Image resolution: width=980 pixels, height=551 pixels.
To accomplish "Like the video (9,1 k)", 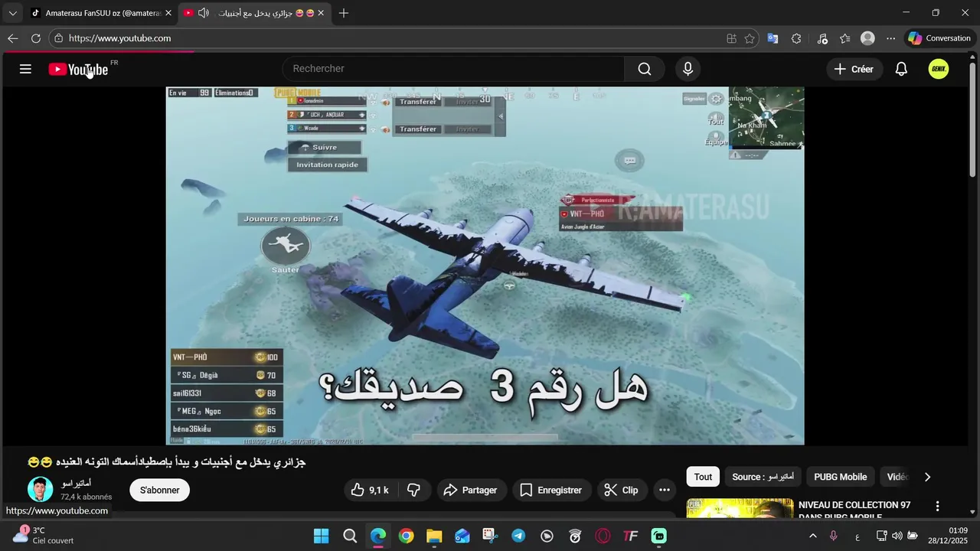I will 371,490.
